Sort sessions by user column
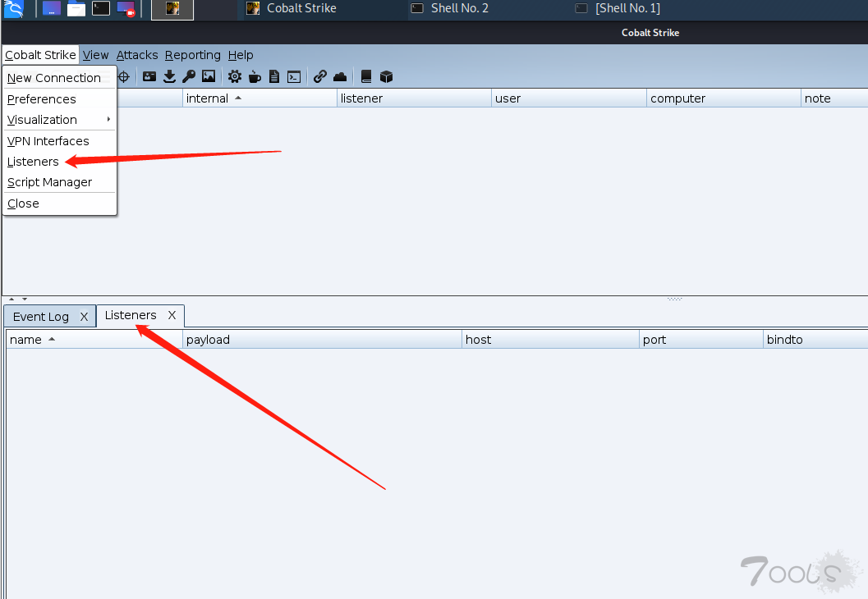This screenshot has height=599, width=868. pos(569,98)
